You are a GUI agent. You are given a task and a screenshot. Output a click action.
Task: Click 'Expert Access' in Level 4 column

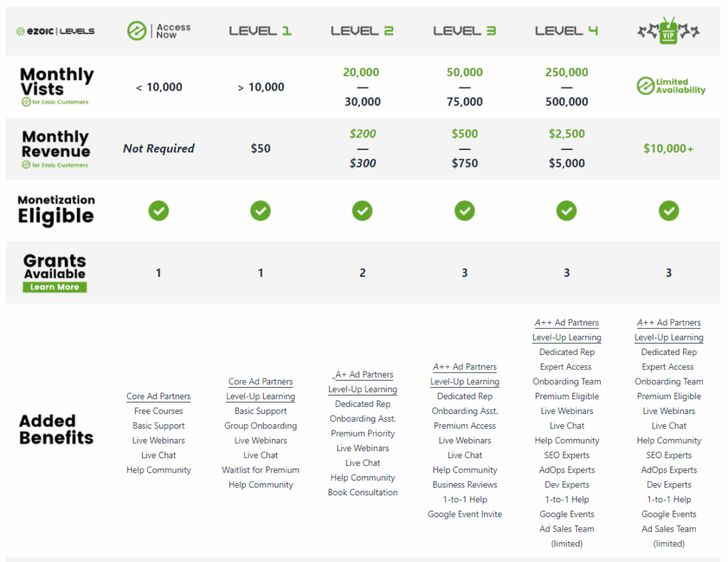566,367
